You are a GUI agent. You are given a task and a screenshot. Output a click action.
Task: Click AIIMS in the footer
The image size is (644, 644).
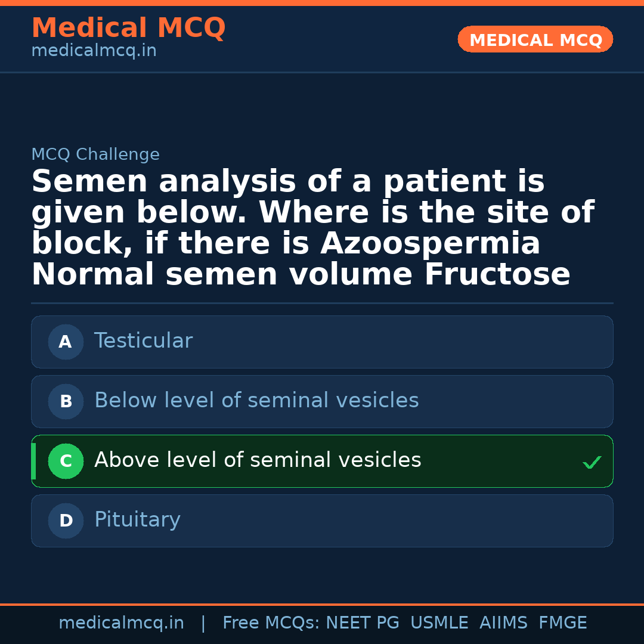(503, 623)
